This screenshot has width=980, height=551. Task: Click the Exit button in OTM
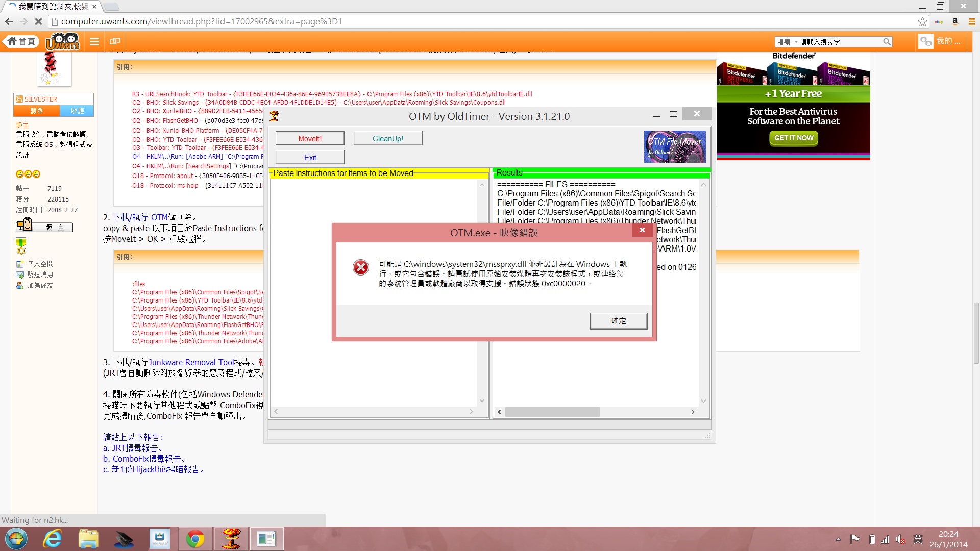tap(310, 157)
